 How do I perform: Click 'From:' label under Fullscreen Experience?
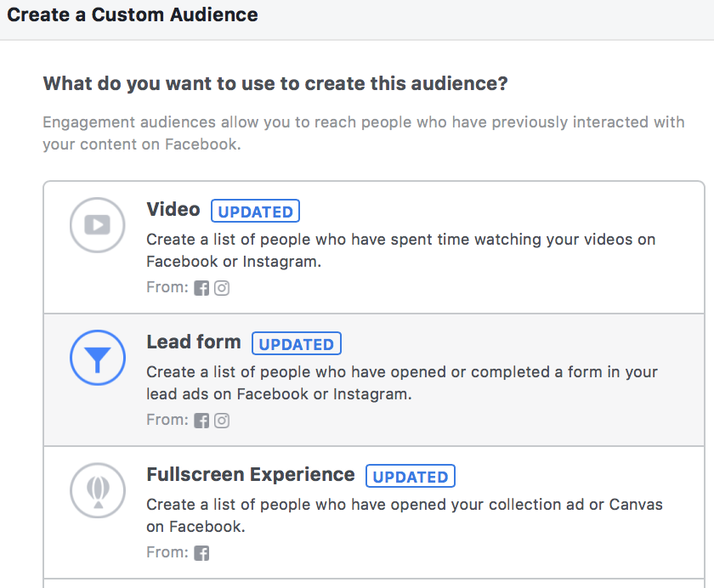point(167,552)
